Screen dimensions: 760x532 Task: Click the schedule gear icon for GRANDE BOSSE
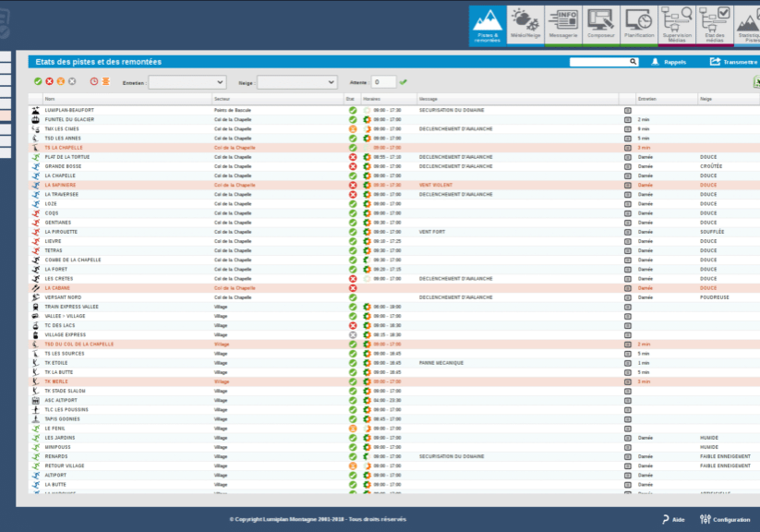tap(367, 166)
